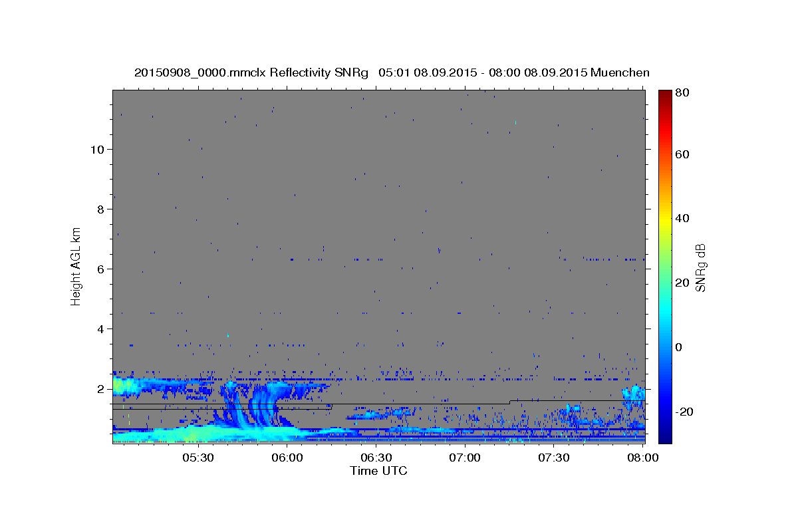Click the height tick label 2
Screen dimensions: 798x532
click(x=99, y=388)
